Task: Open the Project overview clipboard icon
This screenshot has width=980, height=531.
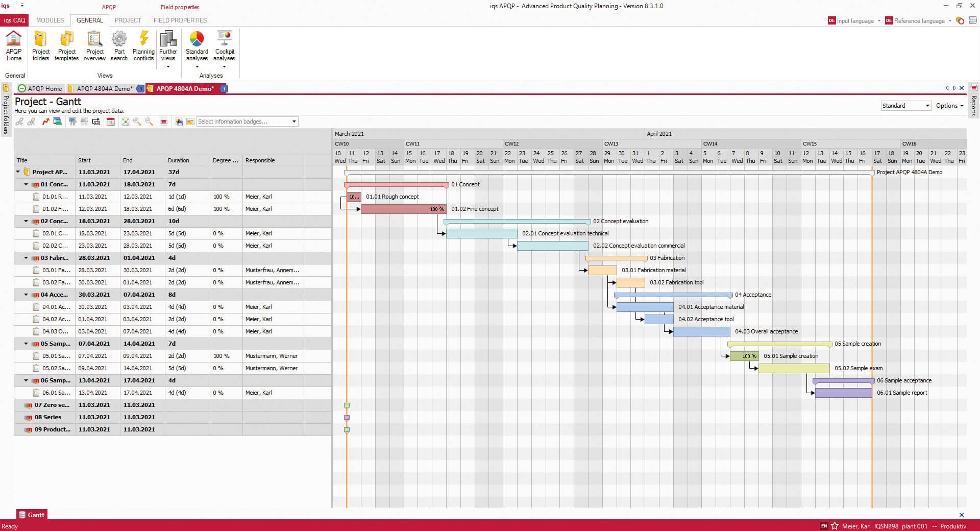Action: tap(94, 46)
